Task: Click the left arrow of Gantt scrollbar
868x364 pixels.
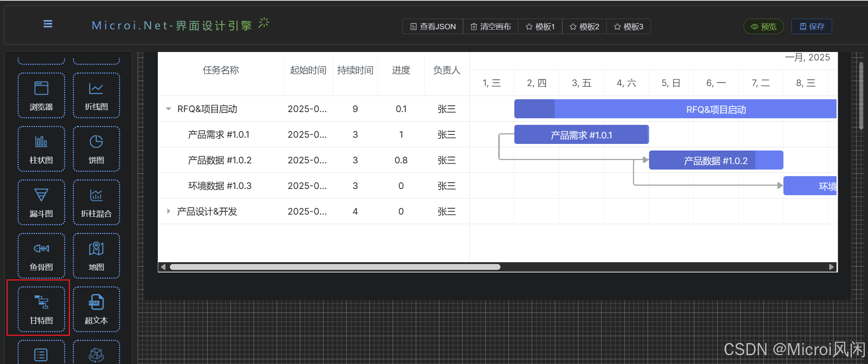Action: [163, 267]
